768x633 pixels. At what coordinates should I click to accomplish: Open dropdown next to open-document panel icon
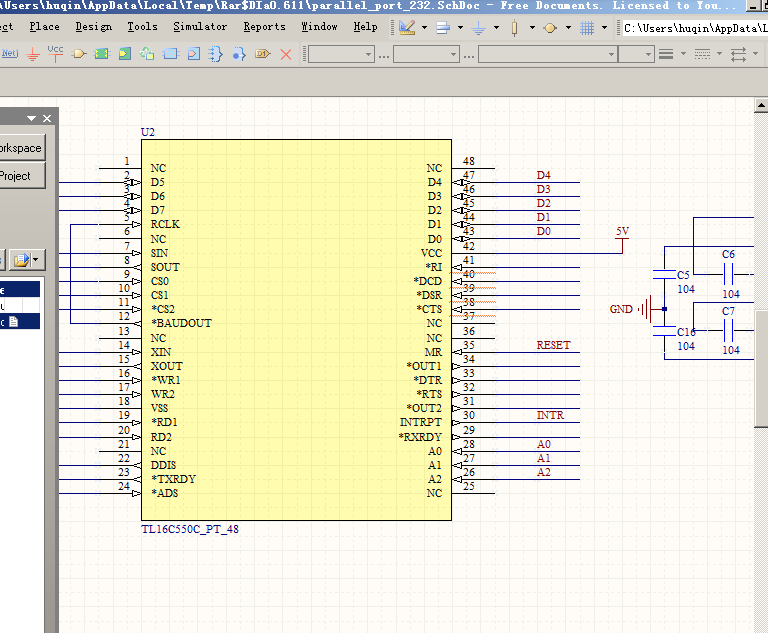tap(35, 260)
